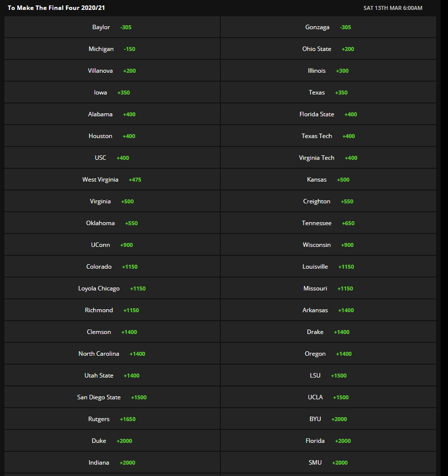Add UConn +900 to bet slip
448x476 pixels.
pyautogui.click(x=112, y=245)
